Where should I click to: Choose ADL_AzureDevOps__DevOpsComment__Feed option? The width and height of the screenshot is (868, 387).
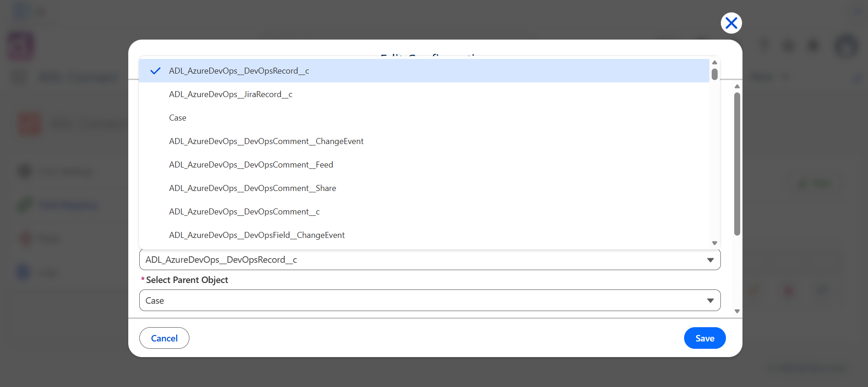[424, 165]
